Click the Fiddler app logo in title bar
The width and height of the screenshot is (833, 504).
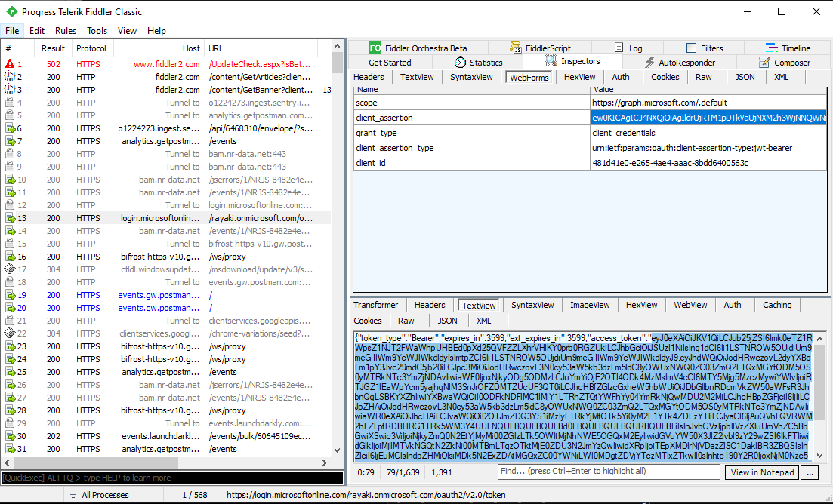pos(11,11)
